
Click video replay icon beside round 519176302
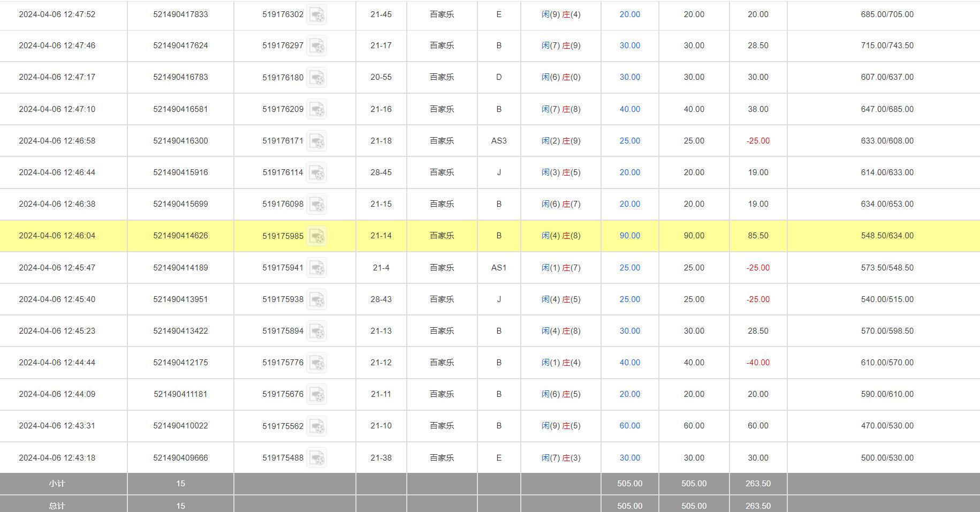[317, 15]
